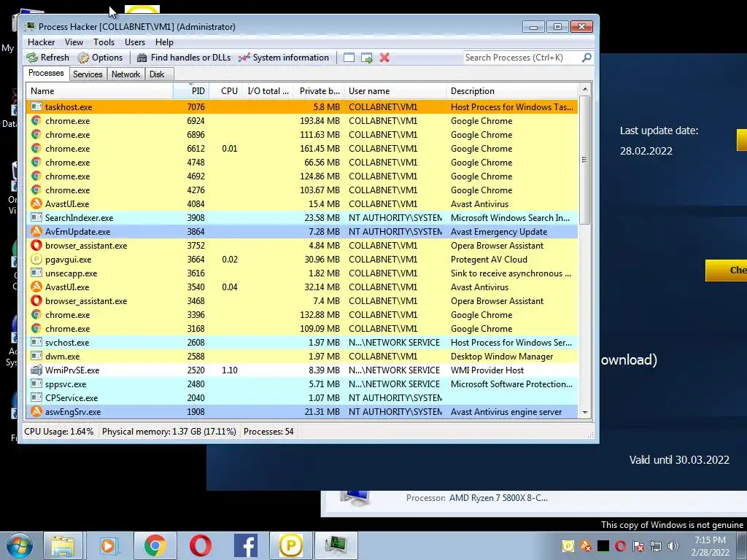Click the volume speaker tray icon
The width and height of the screenshot is (747, 560).
click(x=673, y=546)
